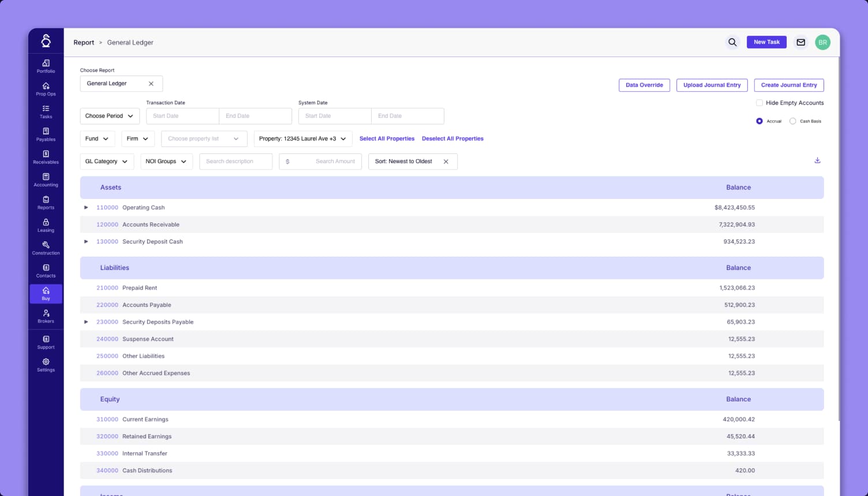Click the Report breadcrumb item
The height and width of the screenshot is (496, 868).
point(84,42)
